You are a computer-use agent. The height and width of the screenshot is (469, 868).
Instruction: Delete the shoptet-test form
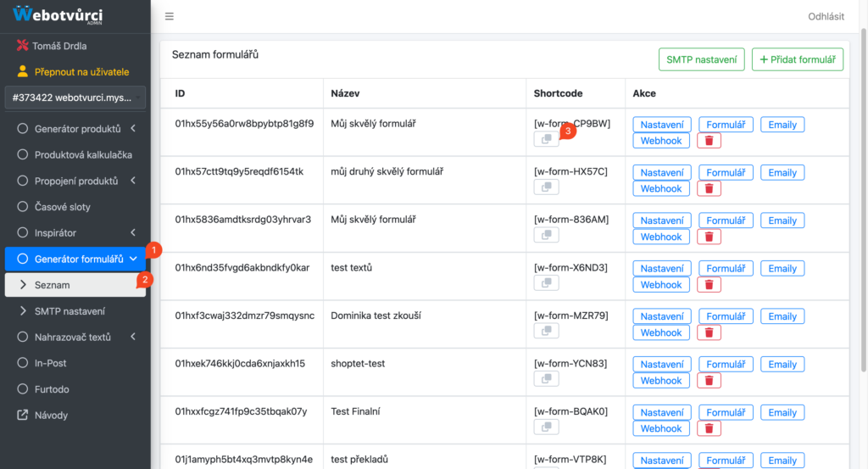(709, 381)
